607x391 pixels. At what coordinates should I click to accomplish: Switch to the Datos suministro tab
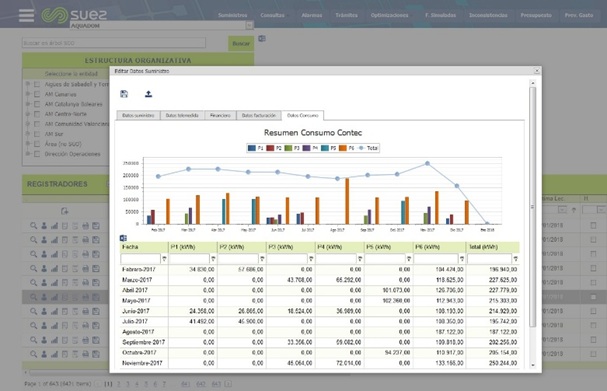coord(138,115)
